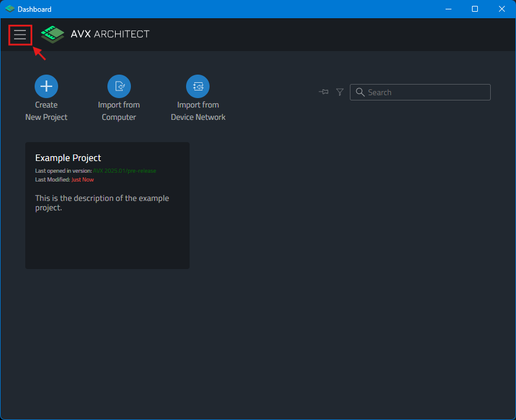Image resolution: width=516 pixels, height=420 pixels.
Task: Open the project filter funnel icon
Action: [x=340, y=92]
